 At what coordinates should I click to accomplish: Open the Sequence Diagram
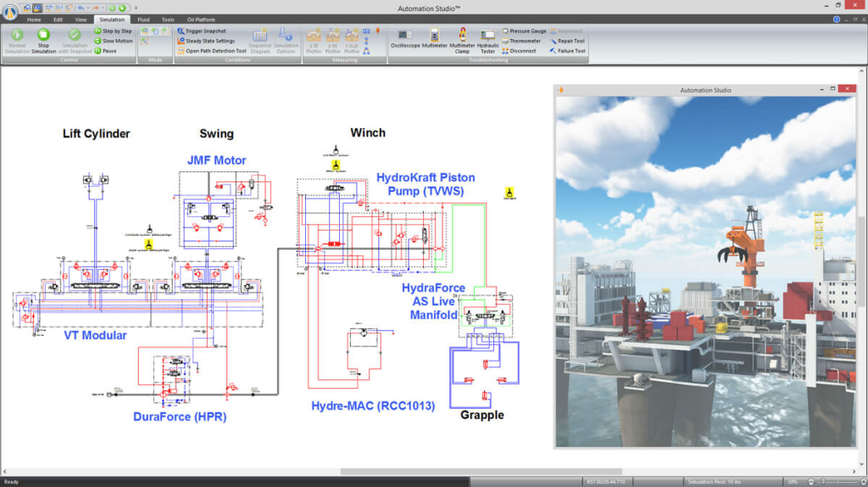[259, 42]
